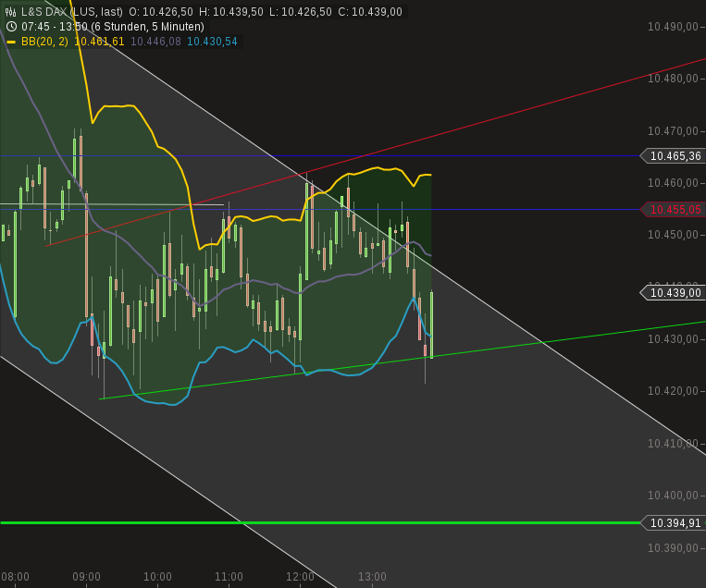Click the 10.420,00 price axis label
706x588 pixels.
(x=673, y=391)
